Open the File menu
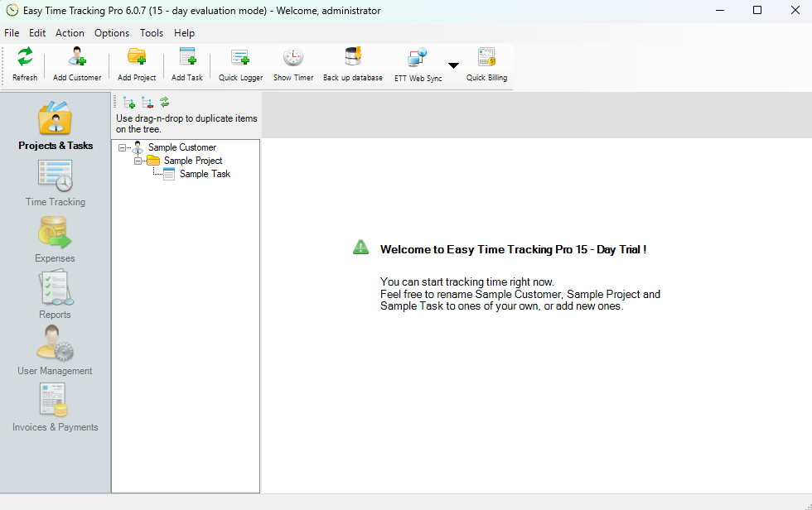 (x=12, y=33)
